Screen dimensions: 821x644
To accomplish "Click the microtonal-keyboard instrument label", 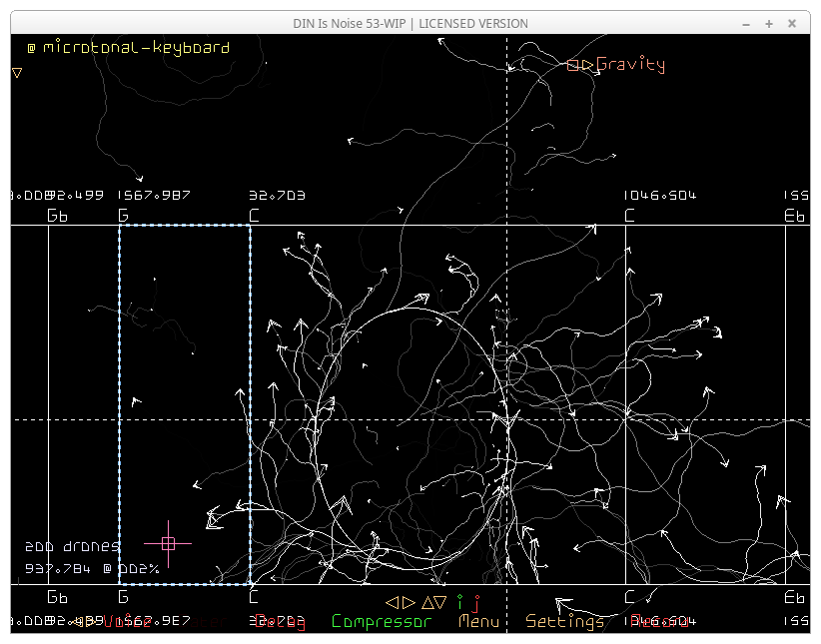I will [x=136, y=48].
